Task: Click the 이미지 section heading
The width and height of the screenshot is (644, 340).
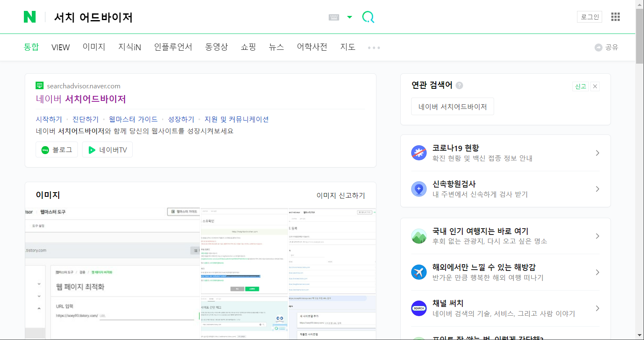Action: tap(48, 195)
